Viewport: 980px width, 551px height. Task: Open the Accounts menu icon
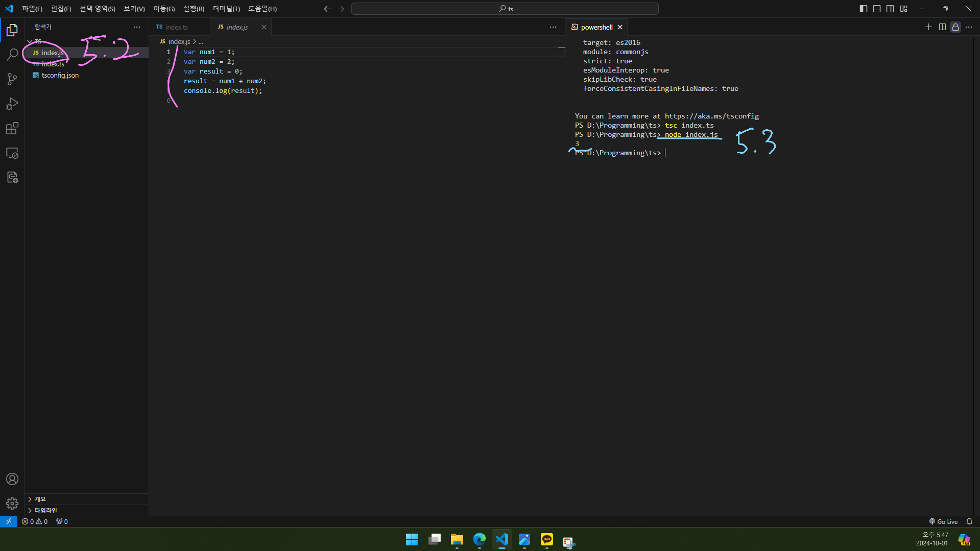[x=12, y=479]
